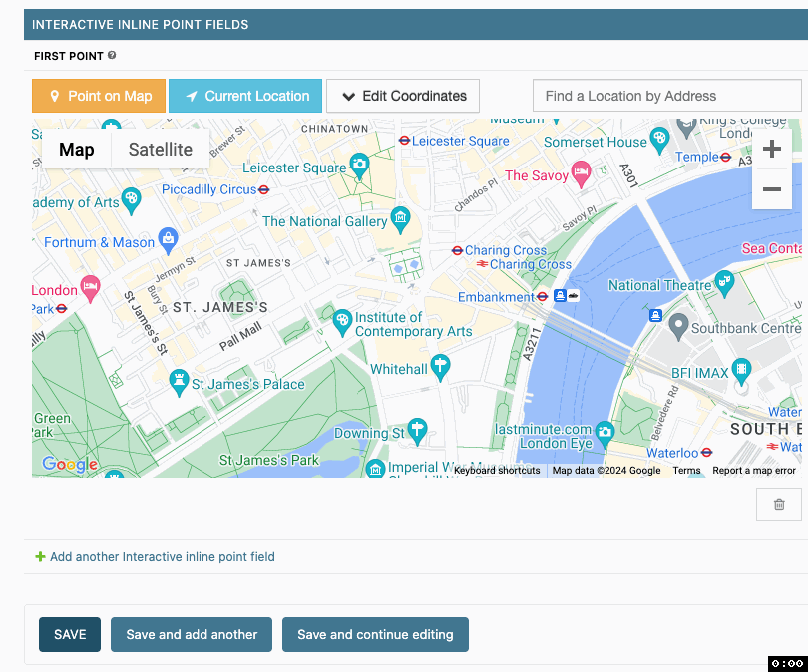
Task: Focus the Find a Location by Address field
Action: point(666,96)
